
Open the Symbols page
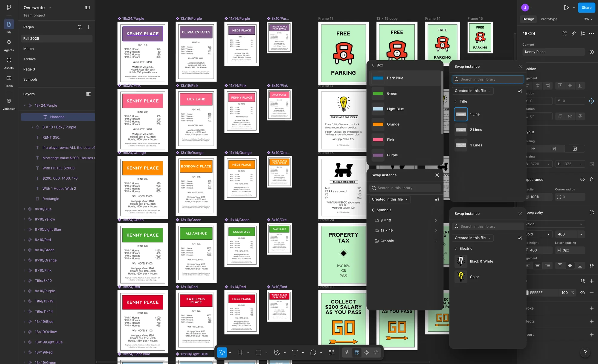click(x=30, y=79)
